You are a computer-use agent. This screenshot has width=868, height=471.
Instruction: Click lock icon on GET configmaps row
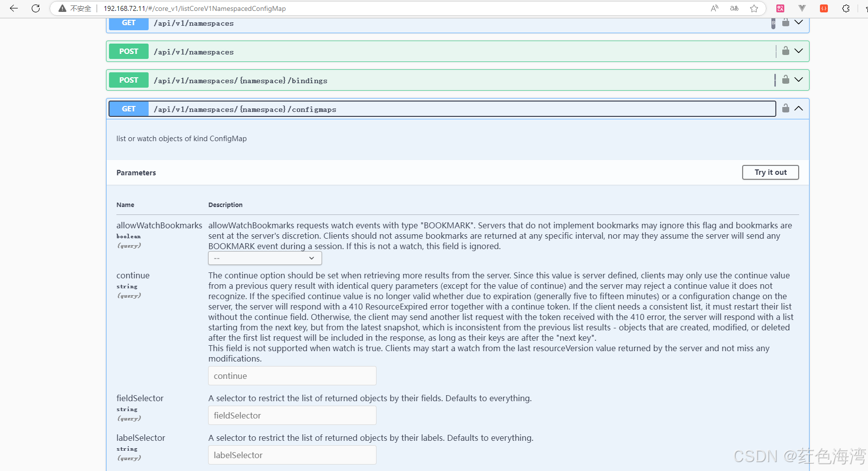(786, 108)
